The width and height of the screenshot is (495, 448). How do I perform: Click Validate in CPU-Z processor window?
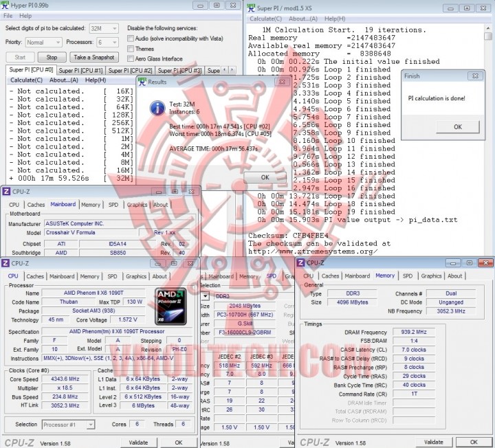pyautogui.click(x=138, y=443)
